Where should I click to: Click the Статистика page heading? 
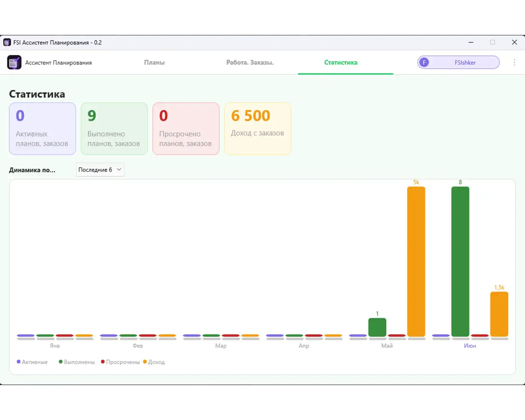[x=37, y=94]
